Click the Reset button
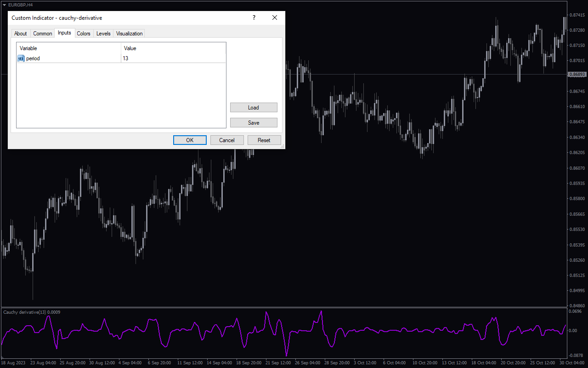The width and height of the screenshot is (588, 368). tap(264, 140)
